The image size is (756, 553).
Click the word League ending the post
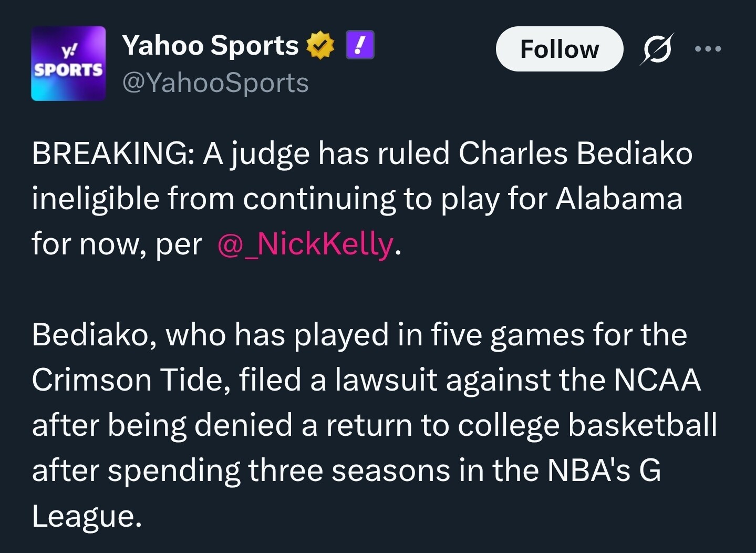coord(86,516)
